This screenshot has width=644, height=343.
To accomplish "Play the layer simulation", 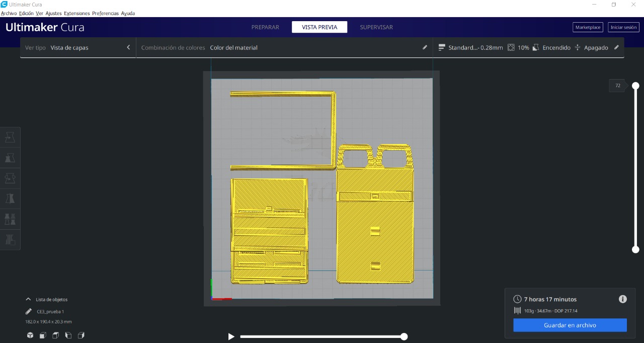I will 231,336.
